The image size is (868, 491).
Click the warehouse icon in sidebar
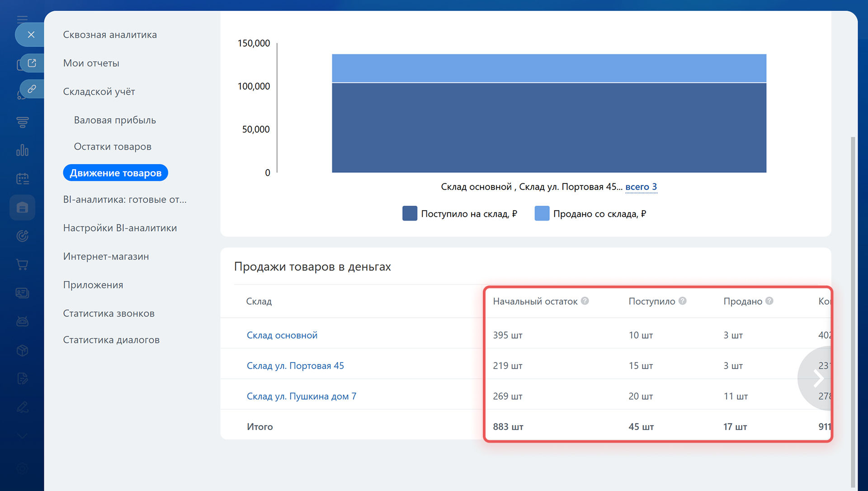(x=22, y=208)
